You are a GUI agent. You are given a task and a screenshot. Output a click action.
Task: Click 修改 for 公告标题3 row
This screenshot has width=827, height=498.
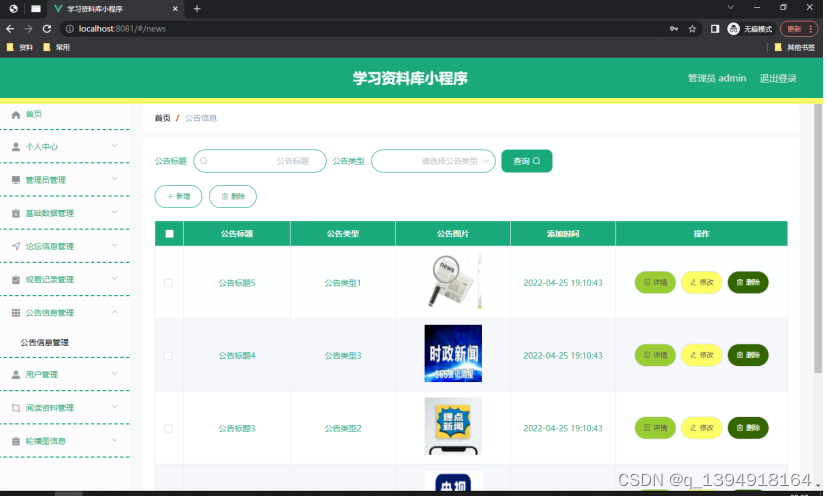click(x=701, y=428)
